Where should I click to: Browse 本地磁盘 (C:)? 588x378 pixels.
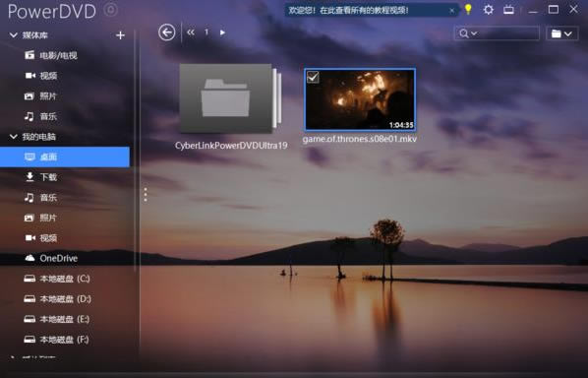57,279
